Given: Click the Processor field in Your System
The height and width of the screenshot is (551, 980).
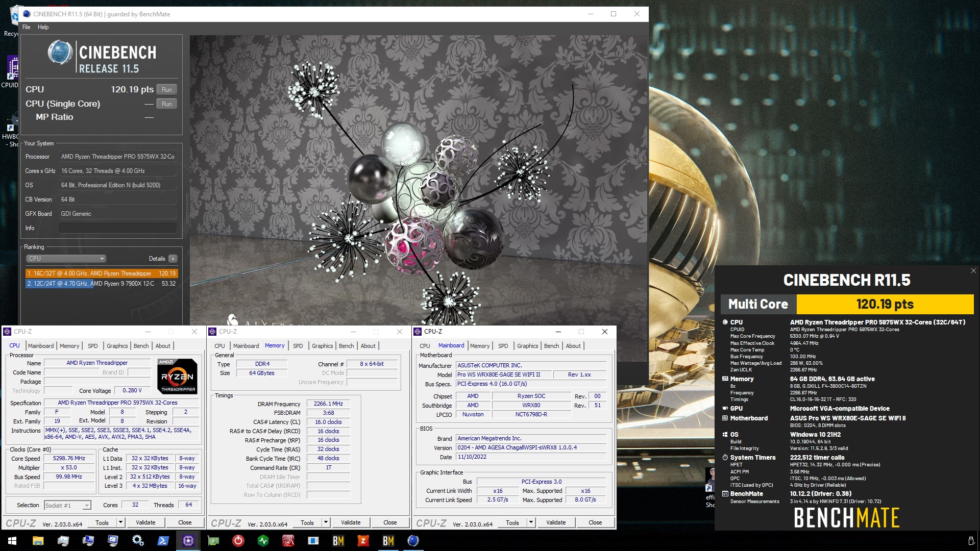Looking at the screenshot, I should (x=118, y=157).
